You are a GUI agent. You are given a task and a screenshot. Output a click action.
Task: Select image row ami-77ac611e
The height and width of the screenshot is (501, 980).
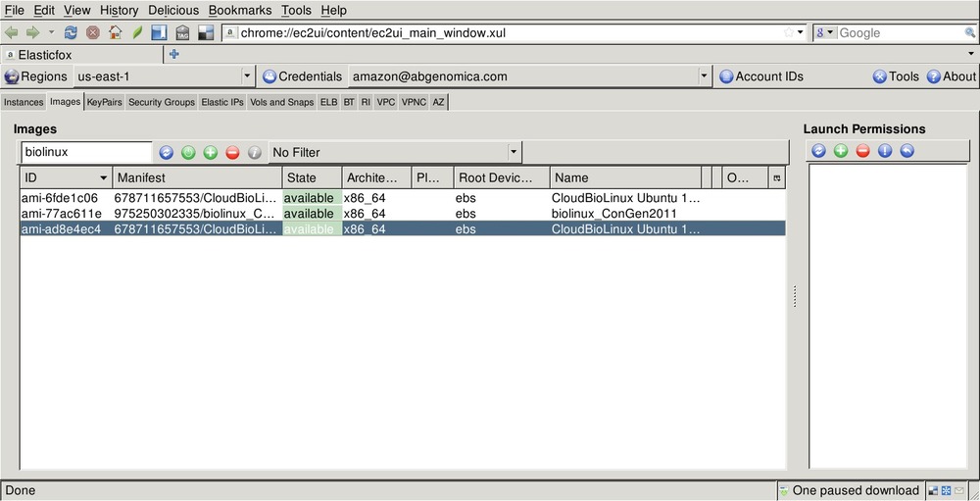pos(403,214)
